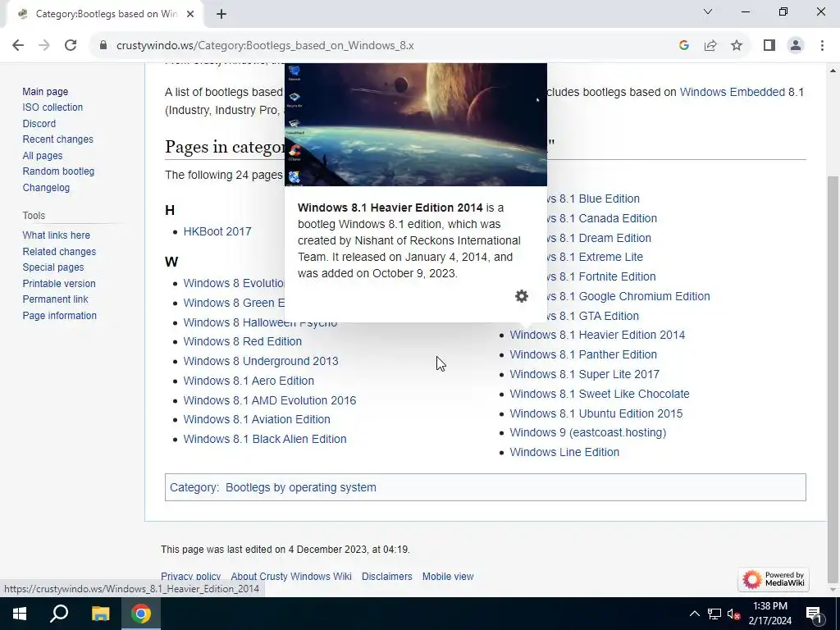Open Chrome three-dot menu

coord(822,46)
